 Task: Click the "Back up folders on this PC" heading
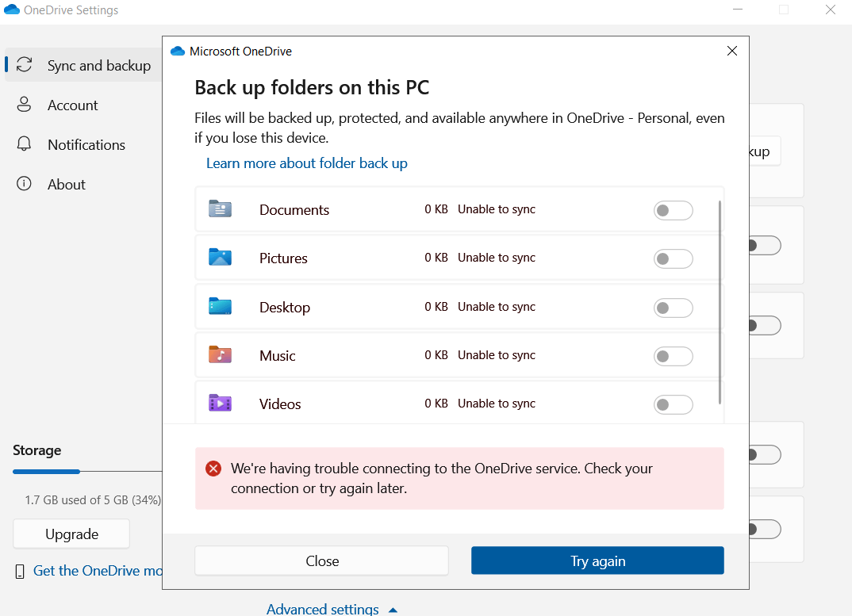click(x=312, y=87)
